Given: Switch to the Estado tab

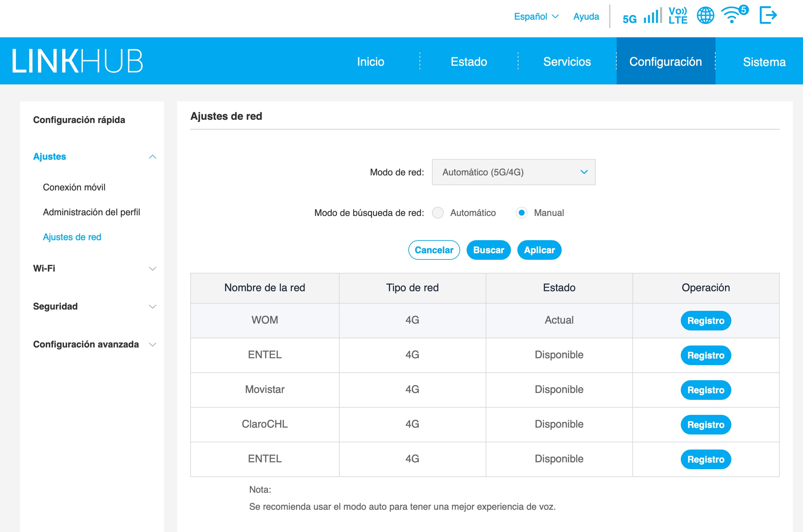Looking at the screenshot, I should coord(469,62).
